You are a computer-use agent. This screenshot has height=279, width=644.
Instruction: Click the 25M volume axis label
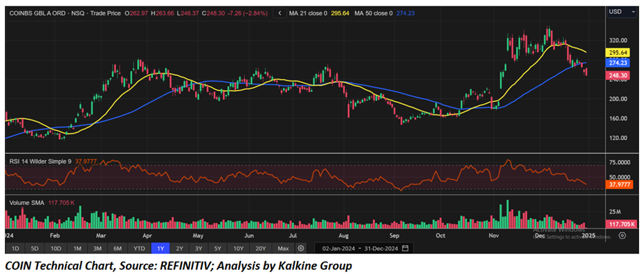(x=615, y=212)
